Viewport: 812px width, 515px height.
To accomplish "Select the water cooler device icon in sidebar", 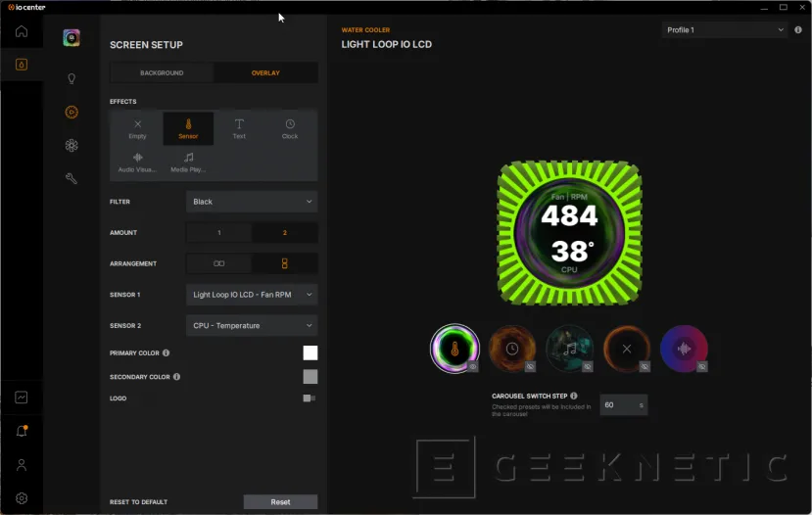I will point(22,65).
